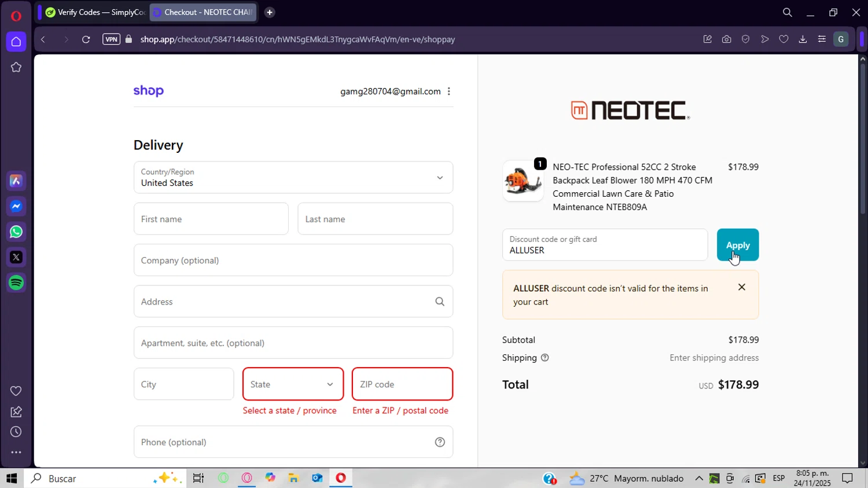Focus the Last name field
This screenshot has height=488, width=868.
(x=375, y=219)
